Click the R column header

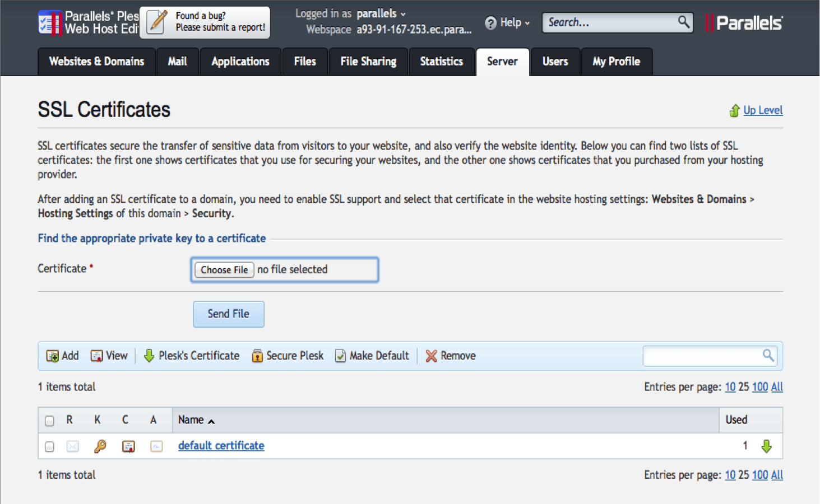click(70, 420)
